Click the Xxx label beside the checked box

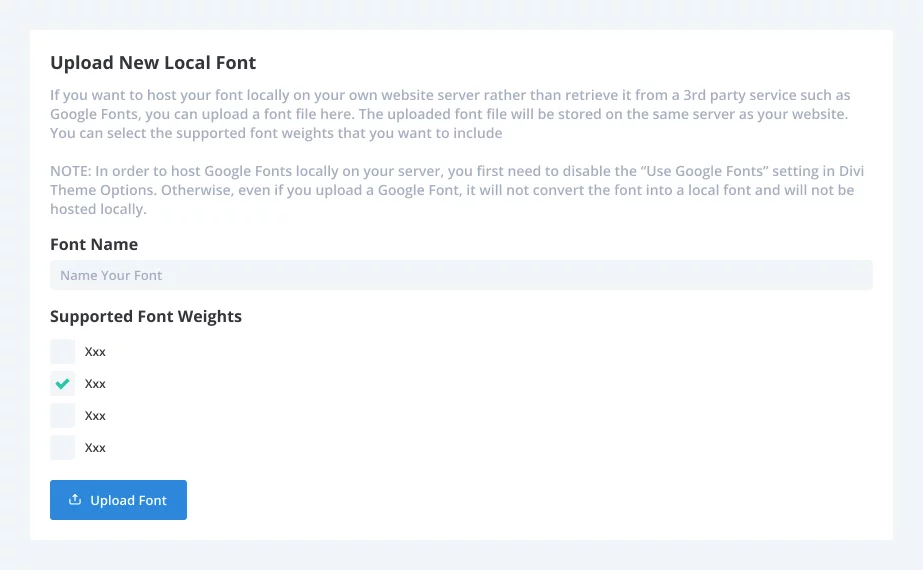(95, 384)
